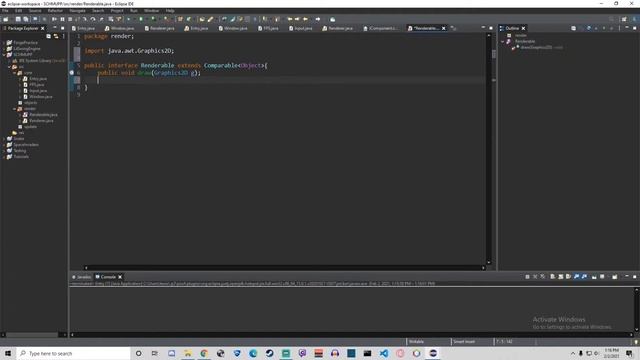640x360 pixels.
Task: Collapse all items in Package Explorer
Action: tap(48, 36)
